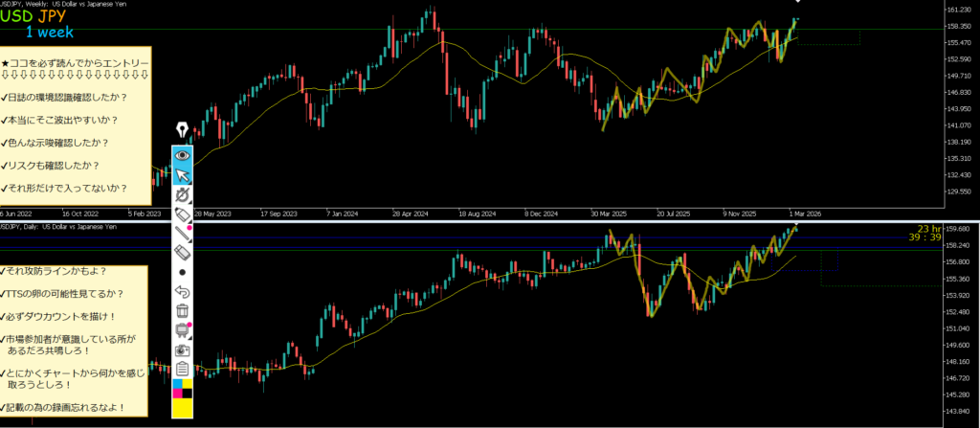This screenshot has width=980, height=428.
Task: Click the '17 Sep 2023' date on time axis
Action: click(278, 214)
